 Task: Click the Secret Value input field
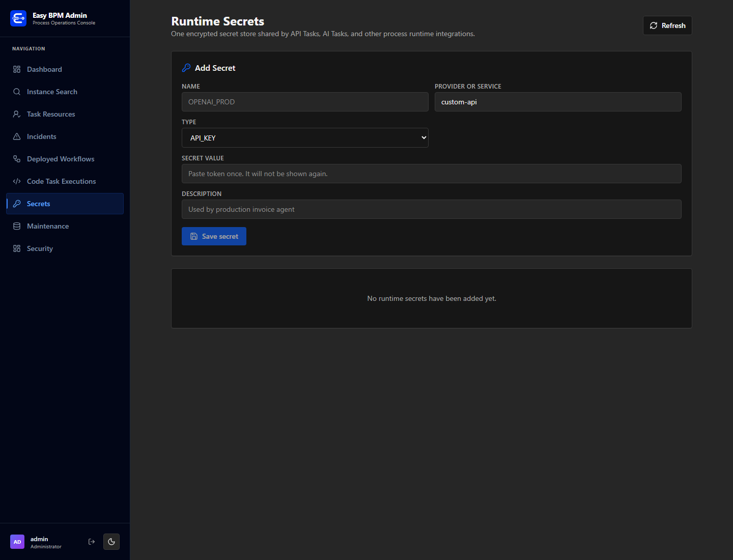click(432, 174)
